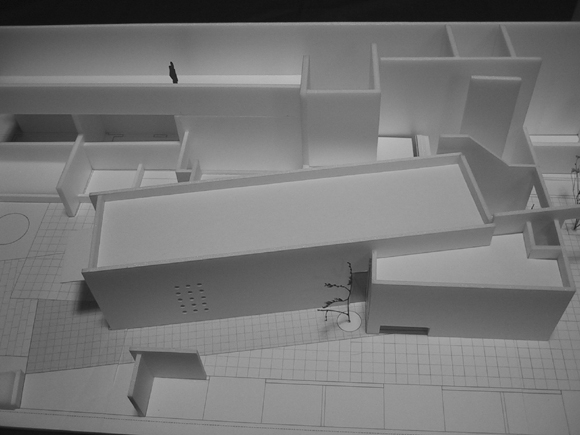Select the circle drawn at the tree base

(349, 320)
